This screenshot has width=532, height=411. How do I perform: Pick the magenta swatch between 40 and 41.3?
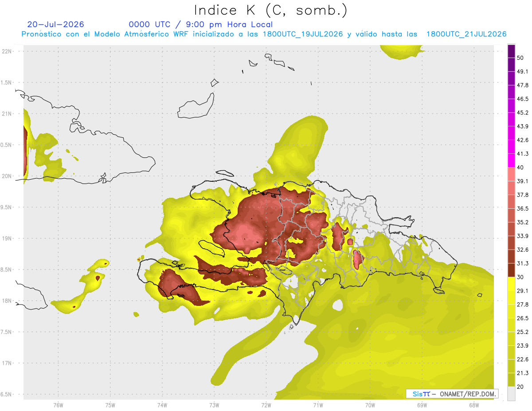[511, 160]
